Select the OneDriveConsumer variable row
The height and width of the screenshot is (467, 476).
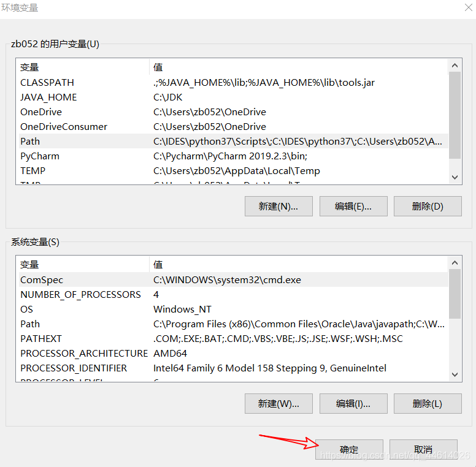[x=234, y=126]
